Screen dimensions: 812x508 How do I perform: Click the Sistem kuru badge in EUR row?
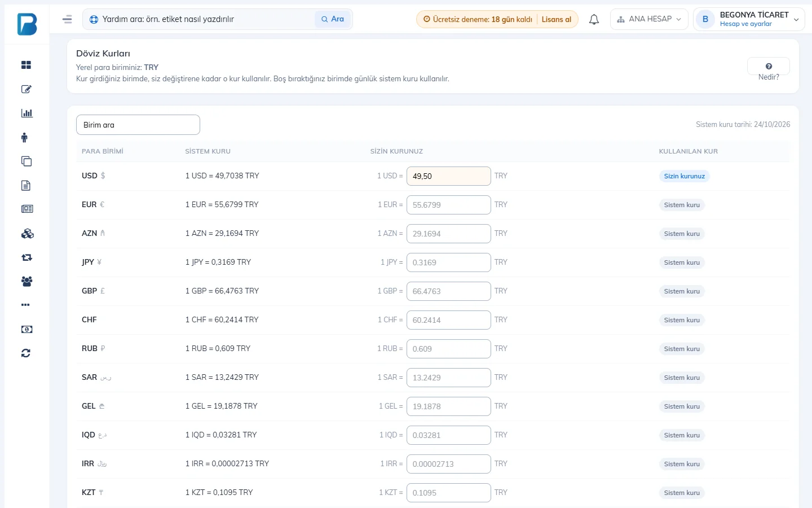pyautogui.click(x=682, y=205)
